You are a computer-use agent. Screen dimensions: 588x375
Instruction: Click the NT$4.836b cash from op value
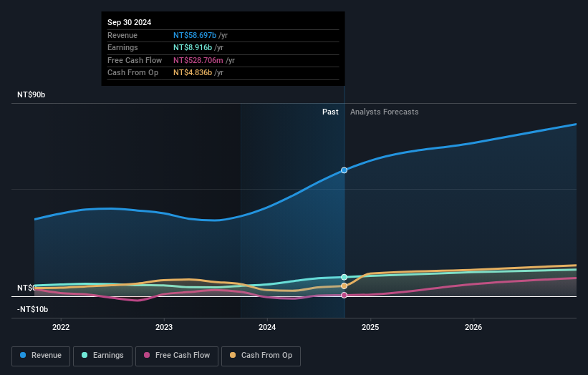click(x=193, y=73)
